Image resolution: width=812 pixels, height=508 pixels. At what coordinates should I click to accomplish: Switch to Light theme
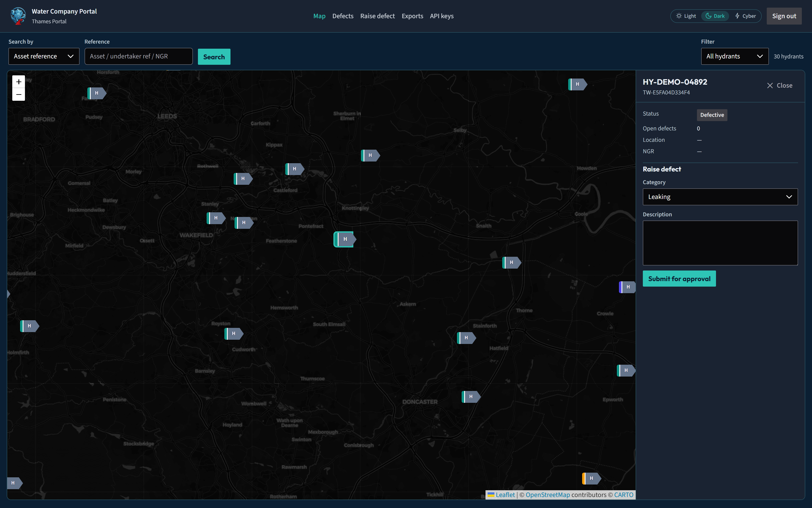point(686,16)
